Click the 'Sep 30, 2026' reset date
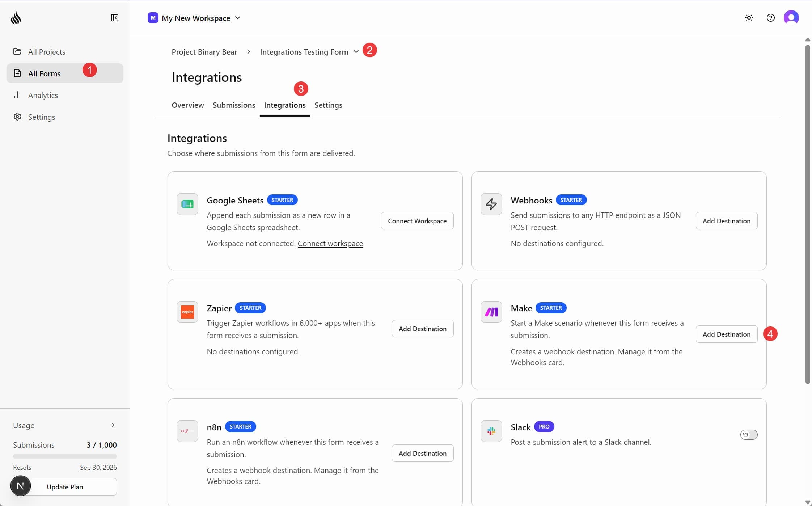The width and height of the screenshot is (812, 506). click(x=98, y=467)
